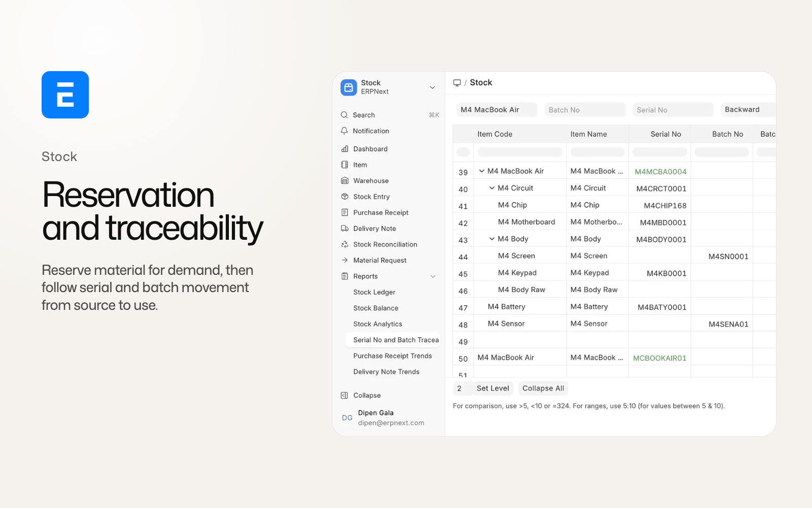Click the Serial No column header
Viewport: 812px width, 508px height.
click(x=660, y=134)
